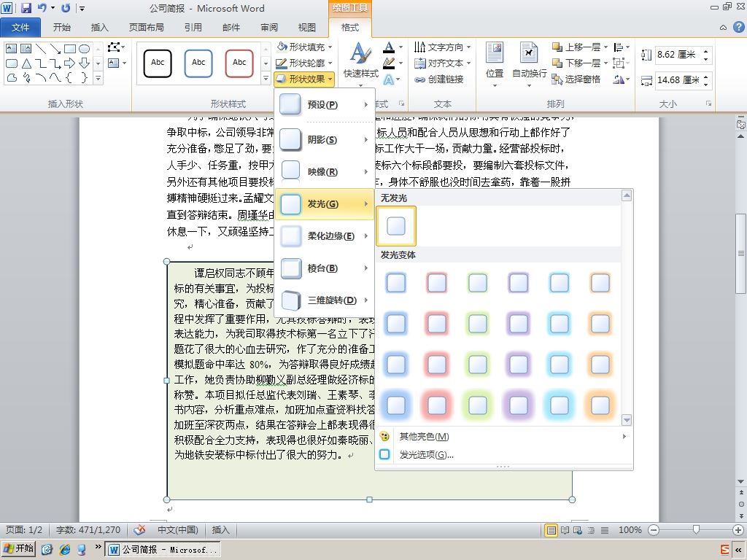
Task: Click the 创建链接 create link icon
Action: click(438, 79)
